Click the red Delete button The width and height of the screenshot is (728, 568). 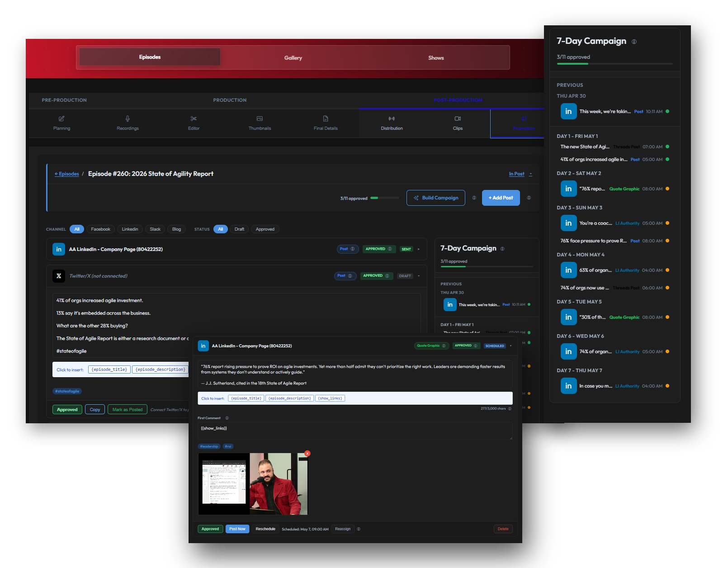[503, 529]
